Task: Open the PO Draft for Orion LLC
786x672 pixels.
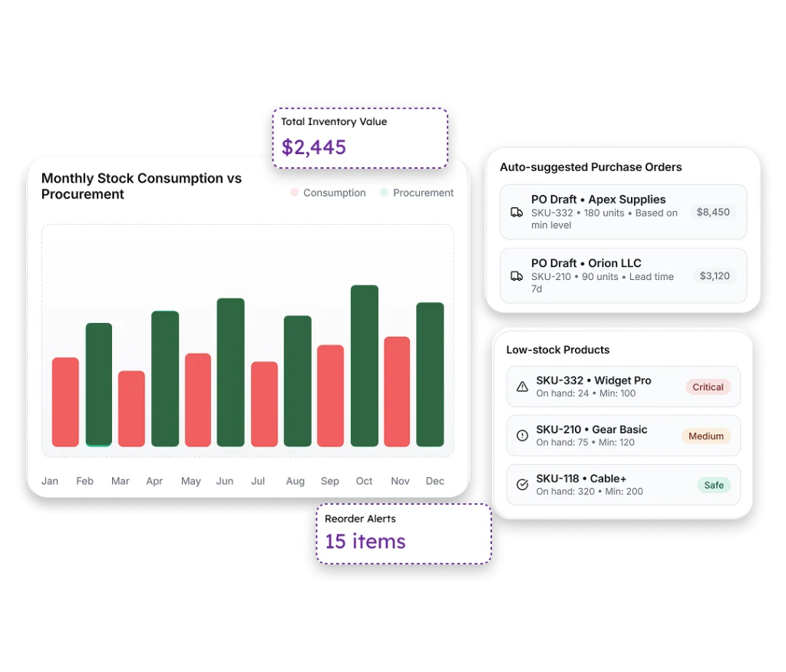Action: [586, 263]
